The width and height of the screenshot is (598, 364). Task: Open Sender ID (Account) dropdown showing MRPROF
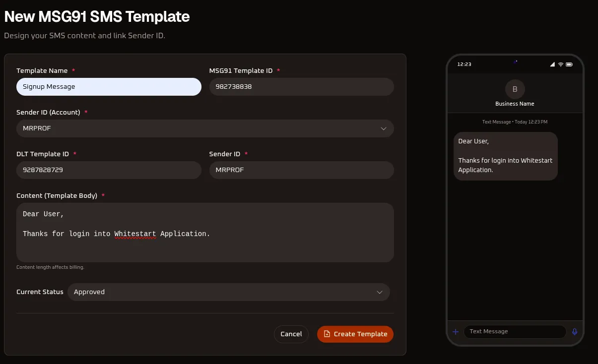(x=205, y=128)
